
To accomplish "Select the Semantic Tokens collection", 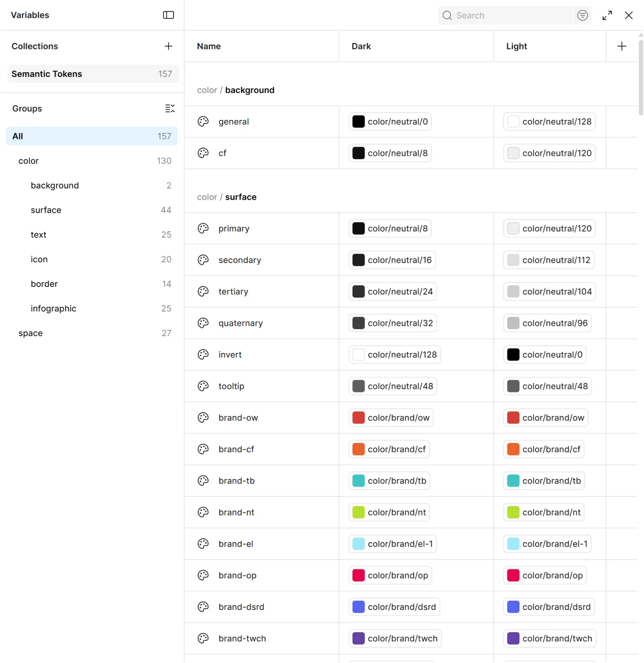I will [93, 74].
